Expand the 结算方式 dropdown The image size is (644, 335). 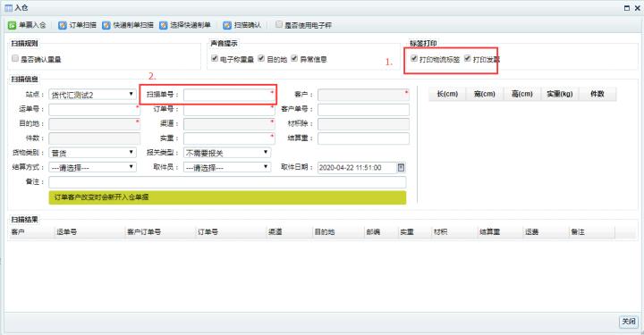[x=92, y=167]
